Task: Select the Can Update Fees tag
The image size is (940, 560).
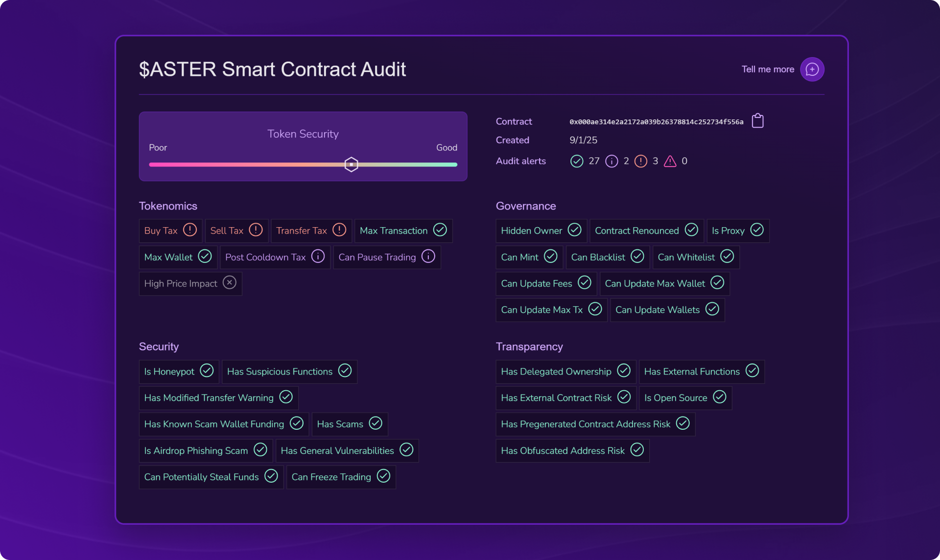Action: click(546, 283)
